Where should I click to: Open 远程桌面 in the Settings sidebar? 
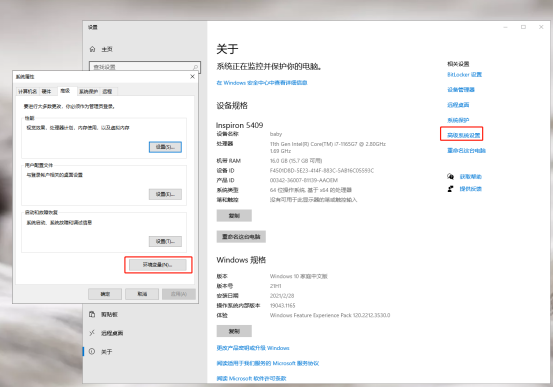(112, 333)
